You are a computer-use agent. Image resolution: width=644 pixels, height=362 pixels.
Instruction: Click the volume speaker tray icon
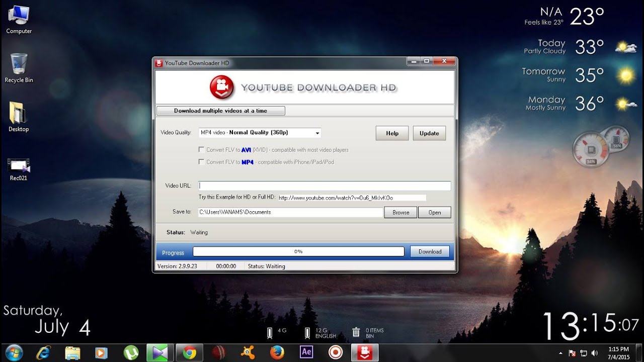tap(595, 353)
